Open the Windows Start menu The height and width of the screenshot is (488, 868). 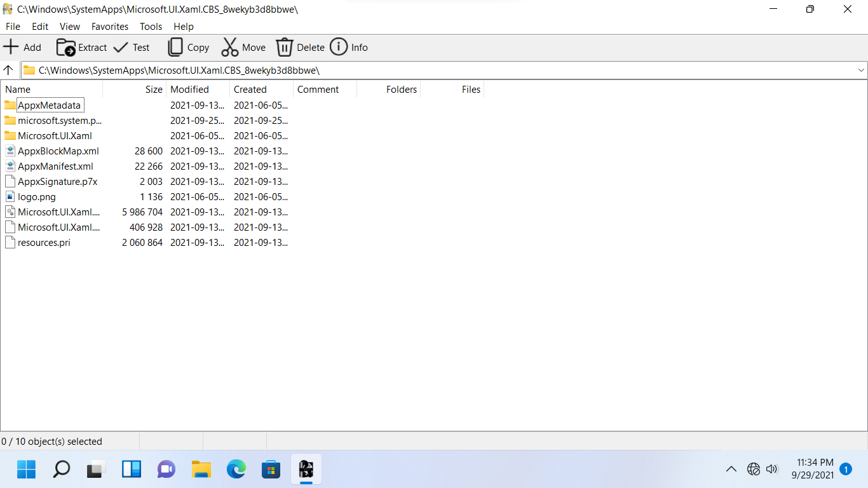click(x=27, y=470)
